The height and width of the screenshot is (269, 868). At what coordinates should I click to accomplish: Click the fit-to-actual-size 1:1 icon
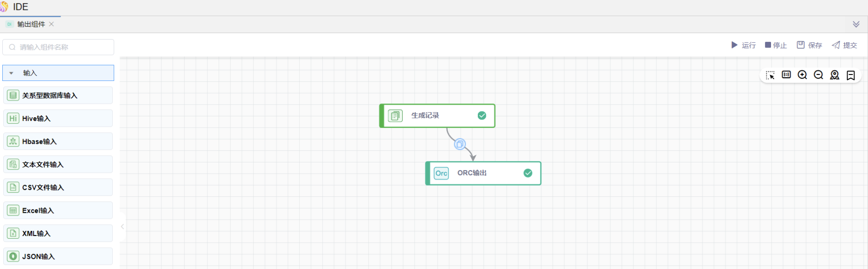[786, 75]
